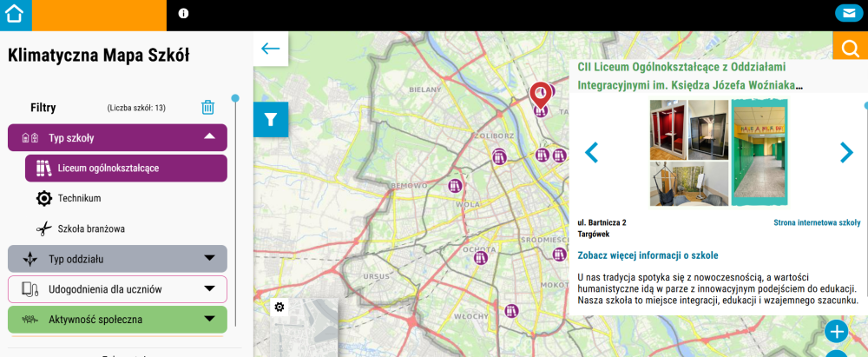Toggle the blue funnel filter button
Screen dimensions: 868x357
[271, 120]
